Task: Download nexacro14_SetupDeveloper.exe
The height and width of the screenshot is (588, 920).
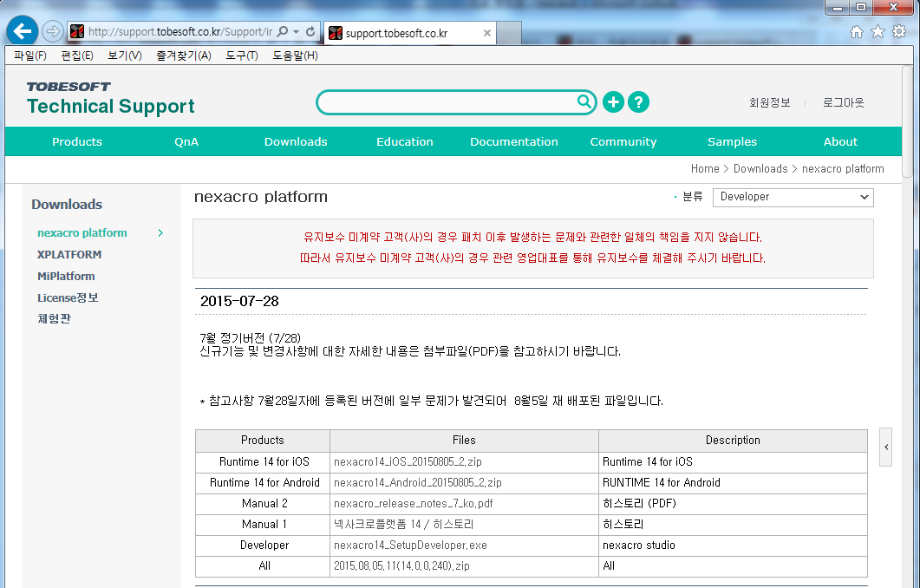Action: (x=410, y=546)
